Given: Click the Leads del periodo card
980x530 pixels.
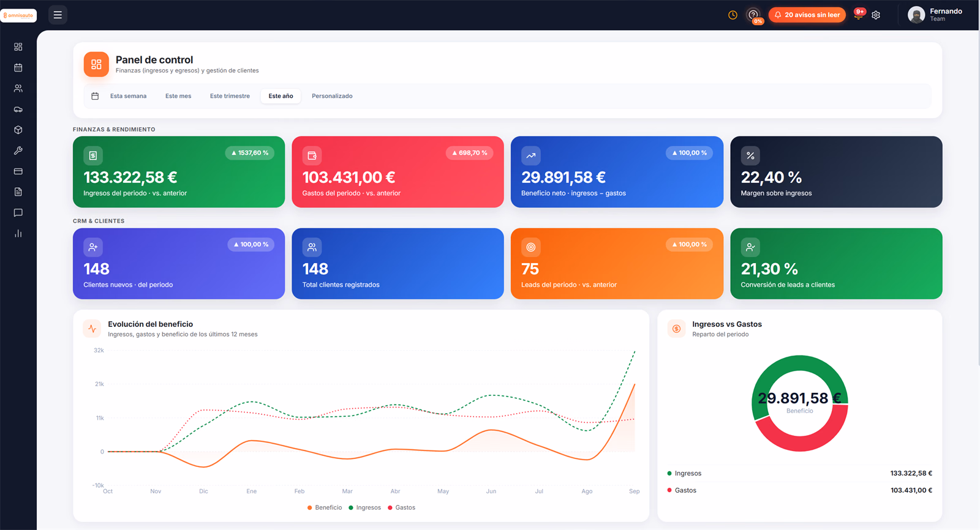Looking at the screenshot, I should 617,264.
